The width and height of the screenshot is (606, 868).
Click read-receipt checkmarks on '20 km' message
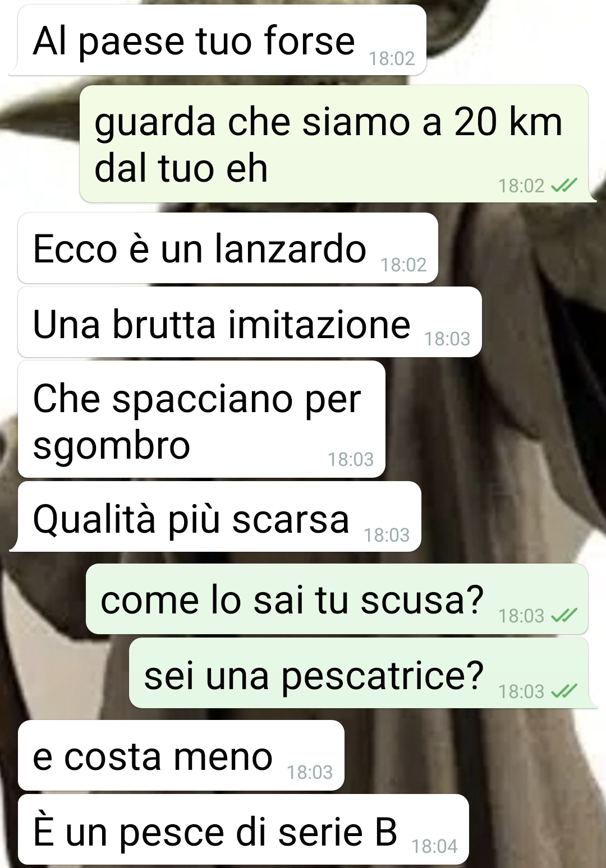[564, 186]
